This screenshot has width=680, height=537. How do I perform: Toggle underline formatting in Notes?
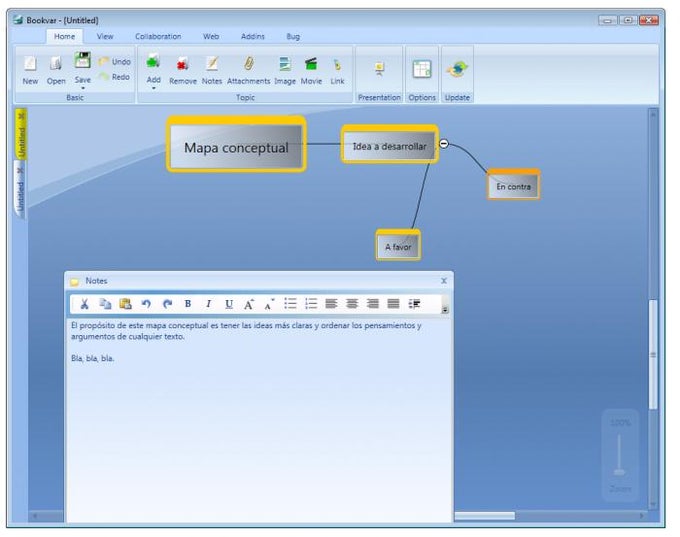coord(229,304)
